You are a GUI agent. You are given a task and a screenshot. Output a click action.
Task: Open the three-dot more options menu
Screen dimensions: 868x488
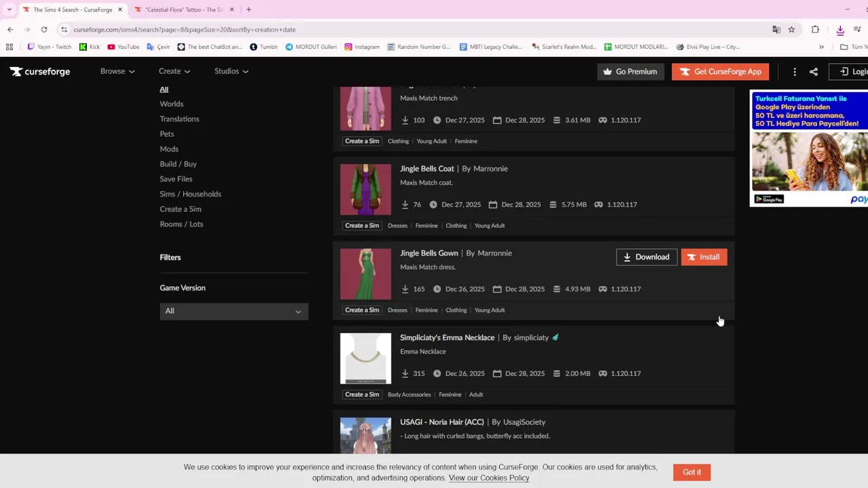pyautogui.click(x=795, y=72)
